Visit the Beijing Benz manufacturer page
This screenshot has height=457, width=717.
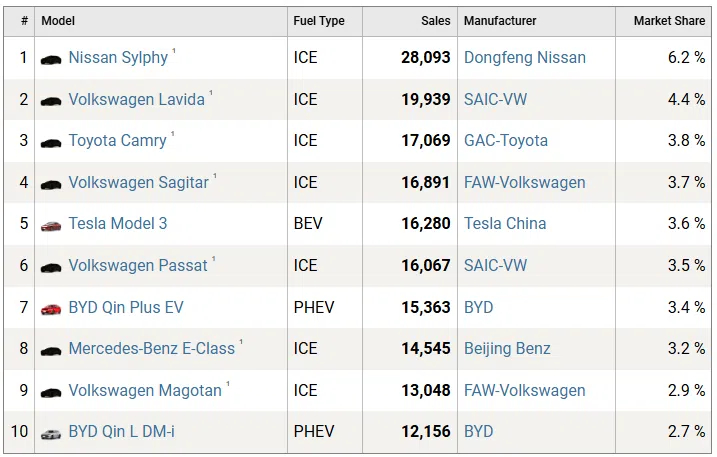(x=507, y=349)
